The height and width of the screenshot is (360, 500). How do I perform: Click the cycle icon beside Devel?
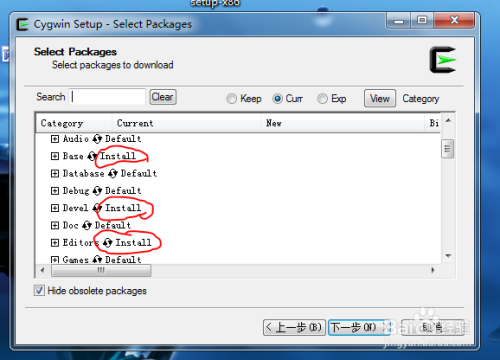click(x=97, y=208)
